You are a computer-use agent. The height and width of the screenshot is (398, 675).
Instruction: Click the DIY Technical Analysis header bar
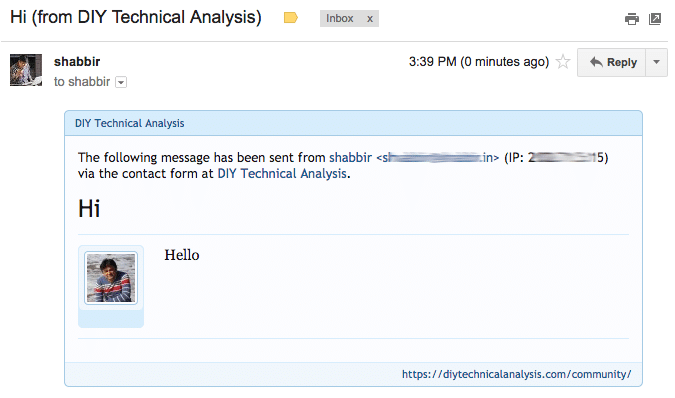click(x=353, y=123)
